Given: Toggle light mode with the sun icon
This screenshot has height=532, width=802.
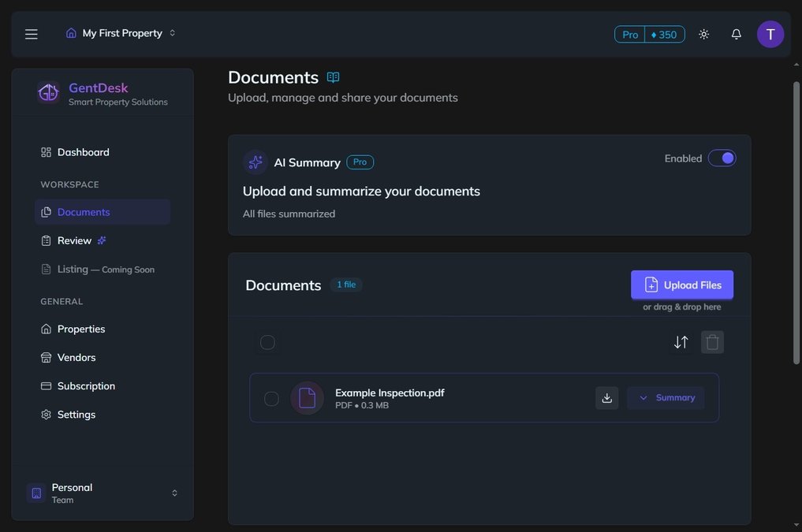Looking at the screenshot, I should 703,33.
